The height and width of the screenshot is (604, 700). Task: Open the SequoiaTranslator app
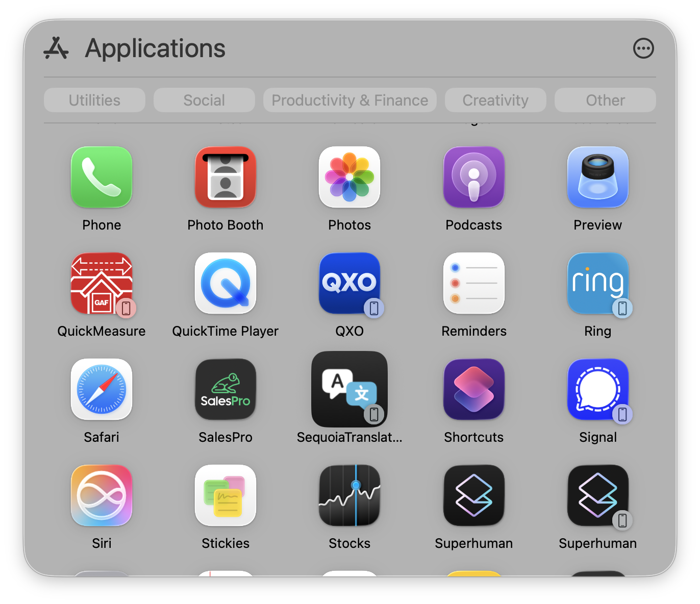[x=349, y=389]
